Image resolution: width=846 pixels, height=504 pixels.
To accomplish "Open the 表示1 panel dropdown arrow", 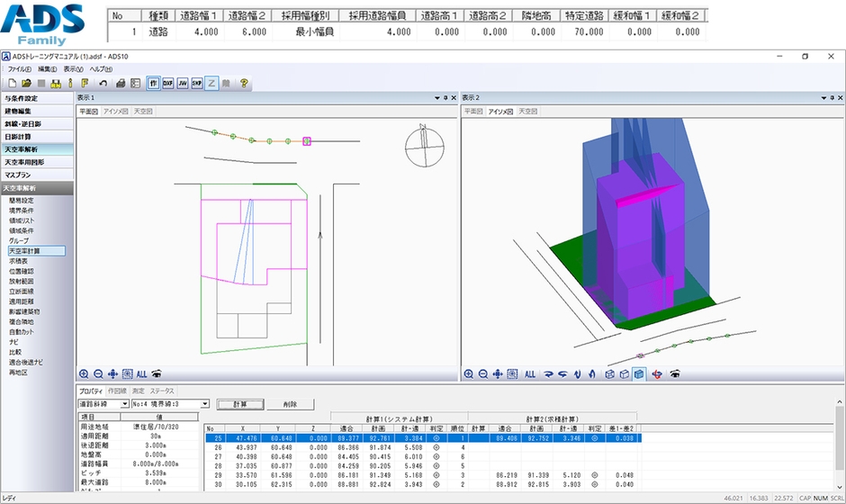I will pos(436,97).
